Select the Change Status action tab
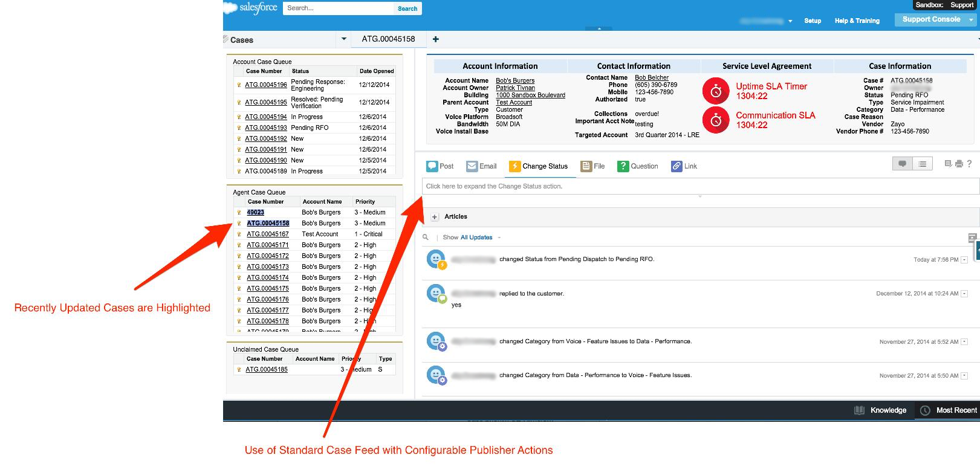 click(x=539, y=166)
